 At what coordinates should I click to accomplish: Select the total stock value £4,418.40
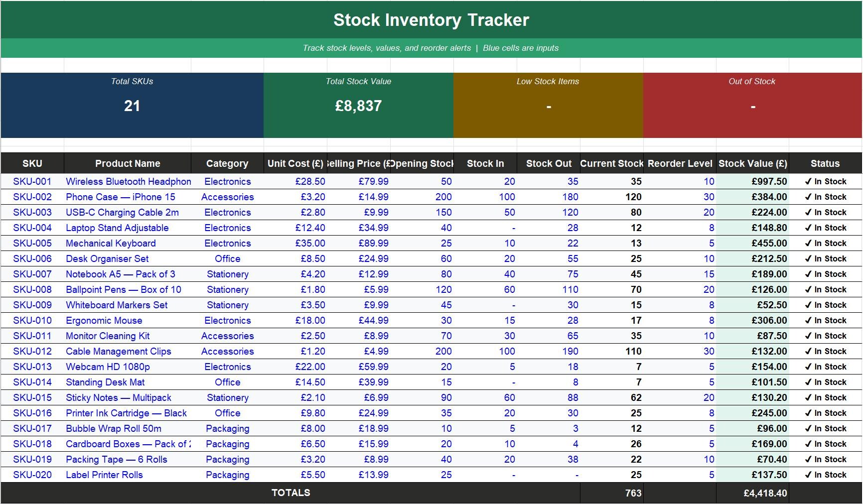point(752,493)
